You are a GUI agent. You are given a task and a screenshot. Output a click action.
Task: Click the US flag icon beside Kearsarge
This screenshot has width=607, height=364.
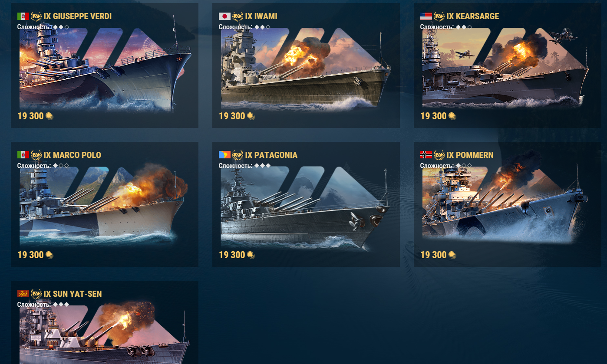pos(426,16)
